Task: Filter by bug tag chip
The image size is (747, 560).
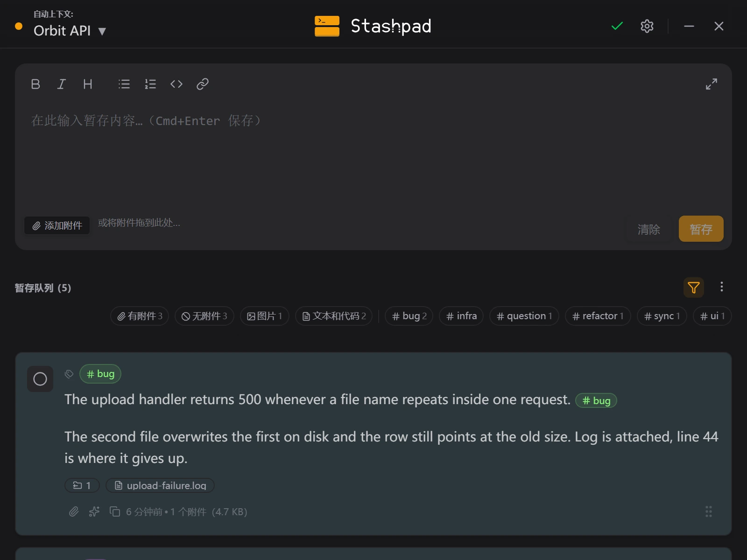Action: pyautogui.click(x=409, y=316)
